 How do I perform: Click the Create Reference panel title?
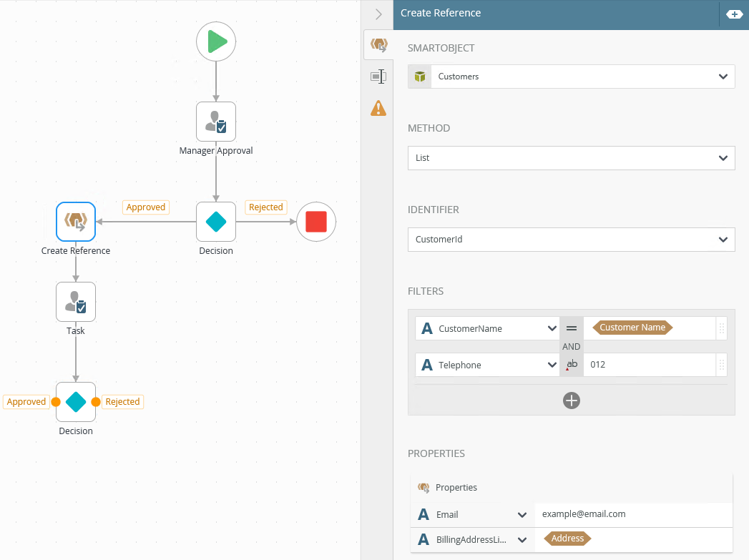(x=441, y=14)
